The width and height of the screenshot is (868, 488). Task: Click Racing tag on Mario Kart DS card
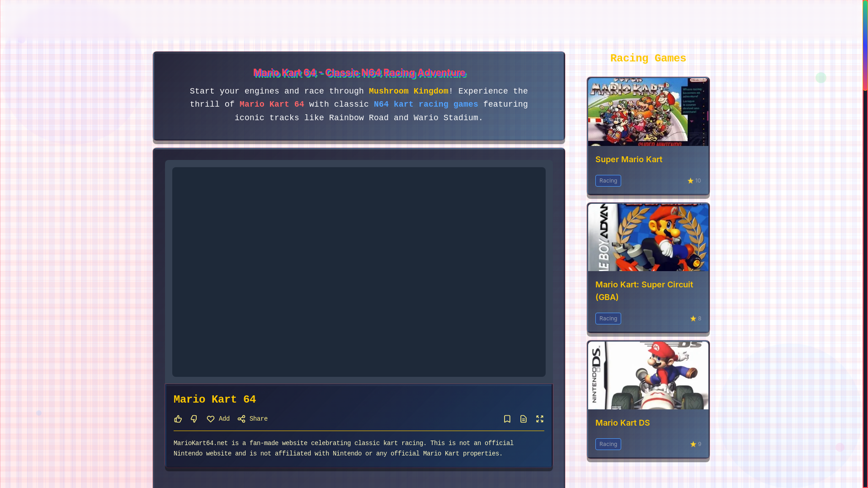coord(608,444)
